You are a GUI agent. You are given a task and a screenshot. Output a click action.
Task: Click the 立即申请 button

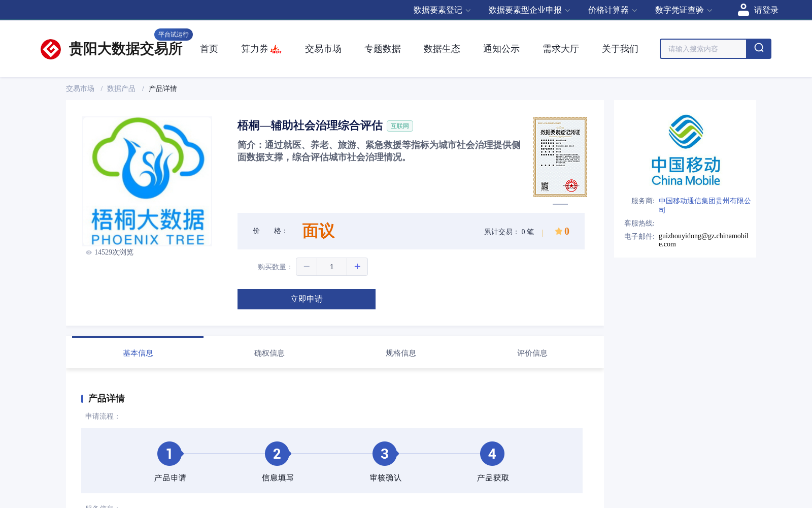tap(307, 299)
